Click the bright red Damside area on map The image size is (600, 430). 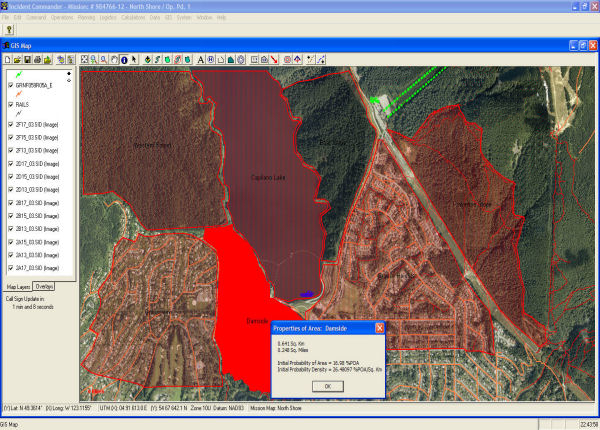(x=245, y=306)
